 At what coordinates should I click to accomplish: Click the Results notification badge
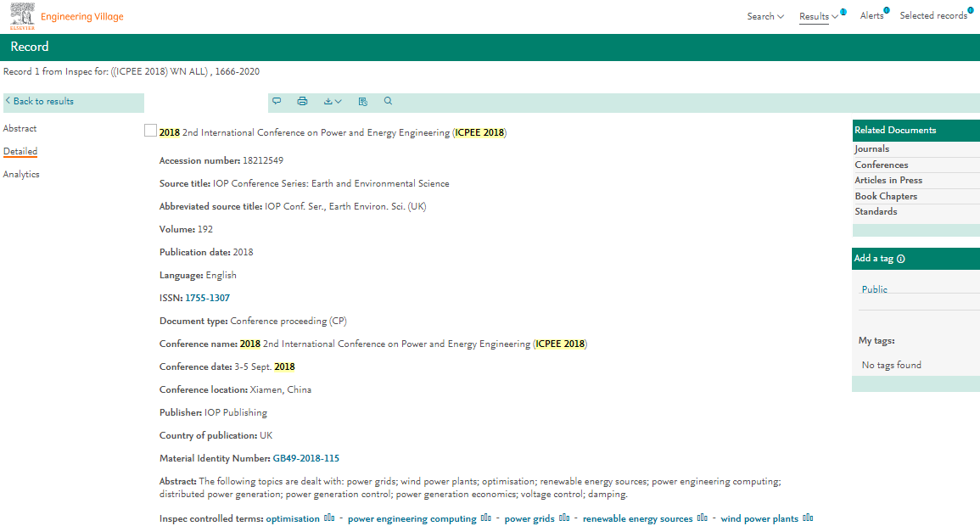(x=843, y=12)
